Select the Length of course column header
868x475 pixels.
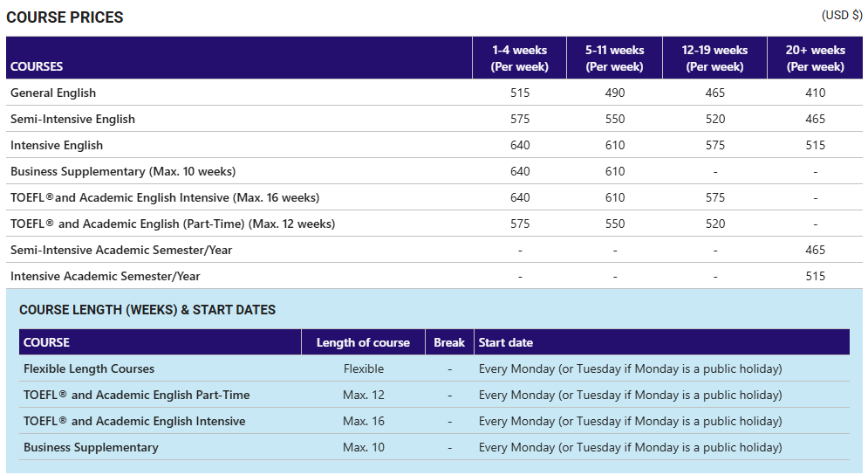(363, 342)
